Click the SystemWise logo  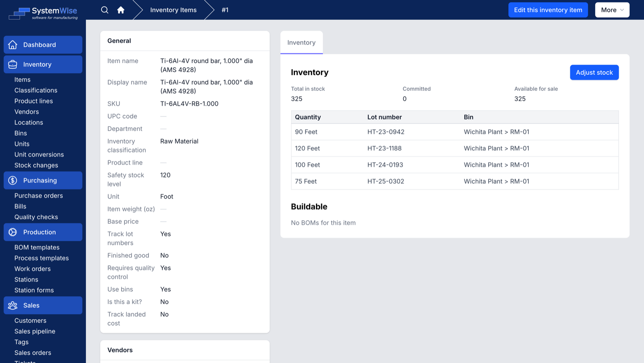click(43, 13)
